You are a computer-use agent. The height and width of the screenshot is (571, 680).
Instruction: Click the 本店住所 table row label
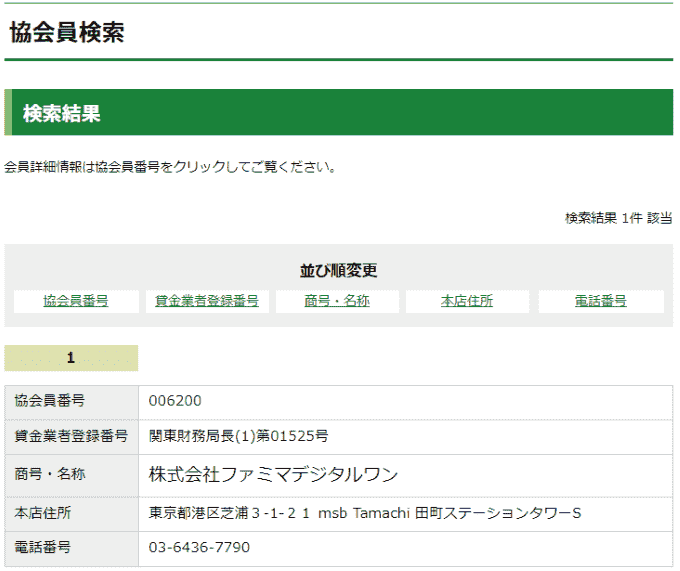(x=43, y=513)
